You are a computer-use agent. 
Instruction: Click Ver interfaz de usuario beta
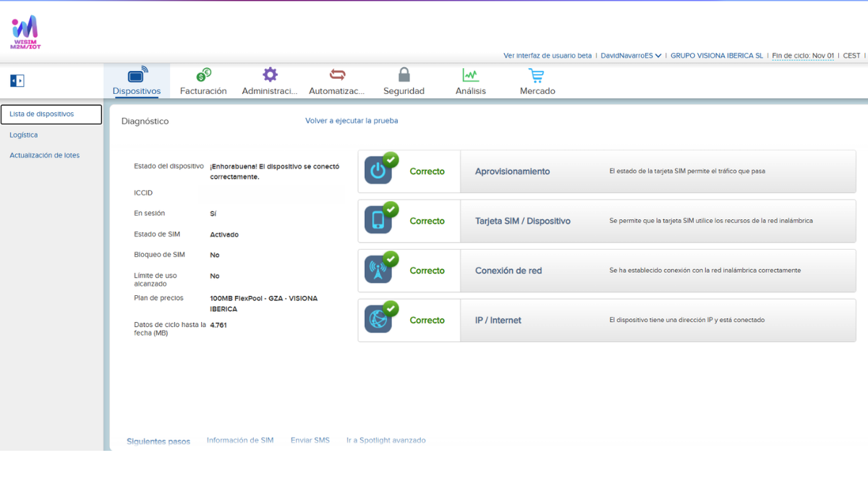pyautogui.click(x=548, y=55)
